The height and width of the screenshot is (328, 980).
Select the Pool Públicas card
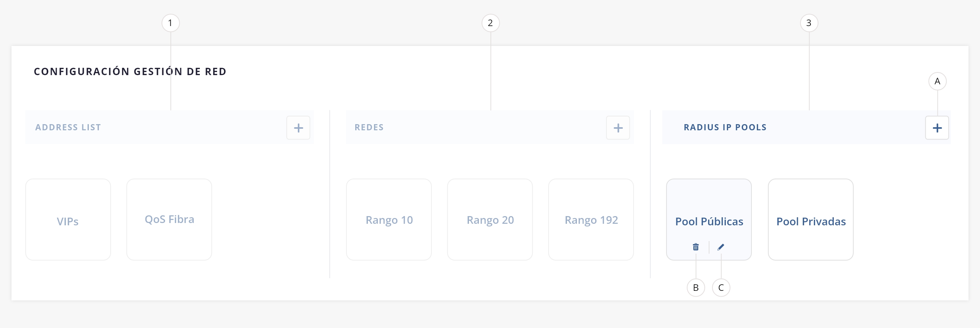pyautogui.click(x=709, y=215)
